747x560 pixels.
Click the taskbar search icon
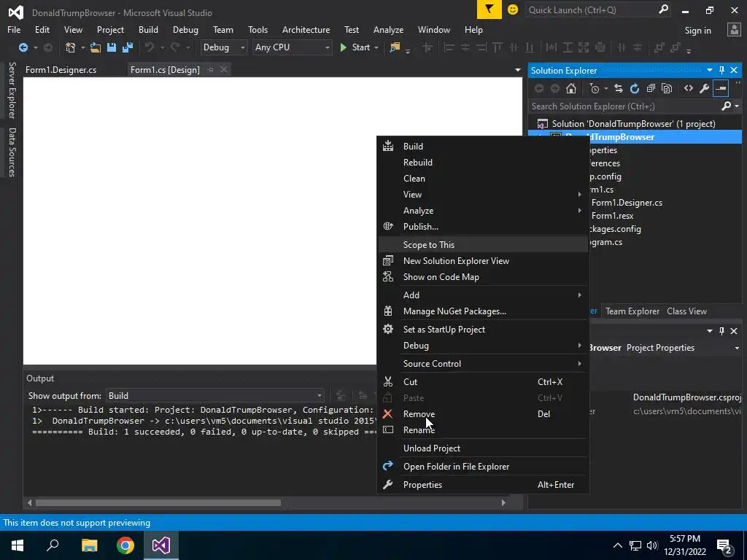tap(53, 545)
